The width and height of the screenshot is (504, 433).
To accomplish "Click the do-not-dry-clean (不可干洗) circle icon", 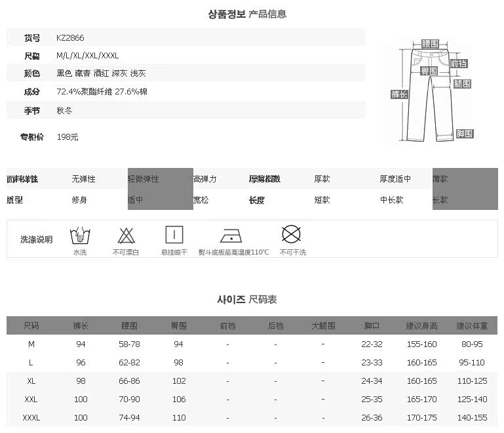I will [291, 234].
